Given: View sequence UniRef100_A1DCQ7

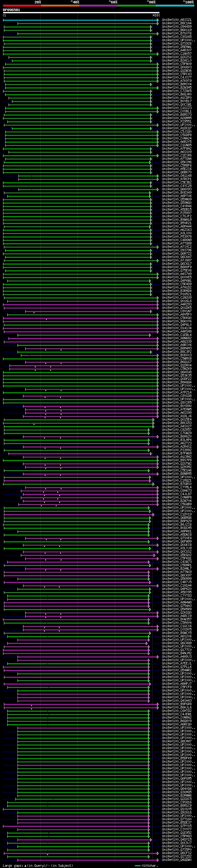Looking at the screenshot, I should pos(176,128).
